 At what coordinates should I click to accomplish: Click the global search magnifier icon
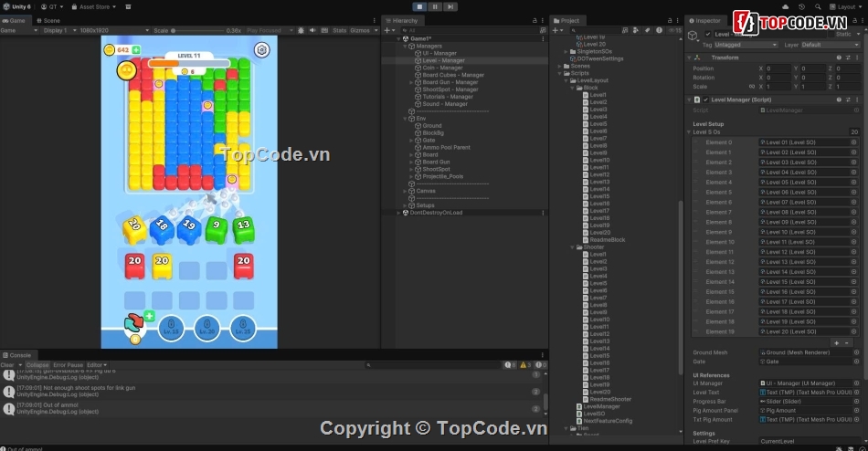tap(818, 6)
